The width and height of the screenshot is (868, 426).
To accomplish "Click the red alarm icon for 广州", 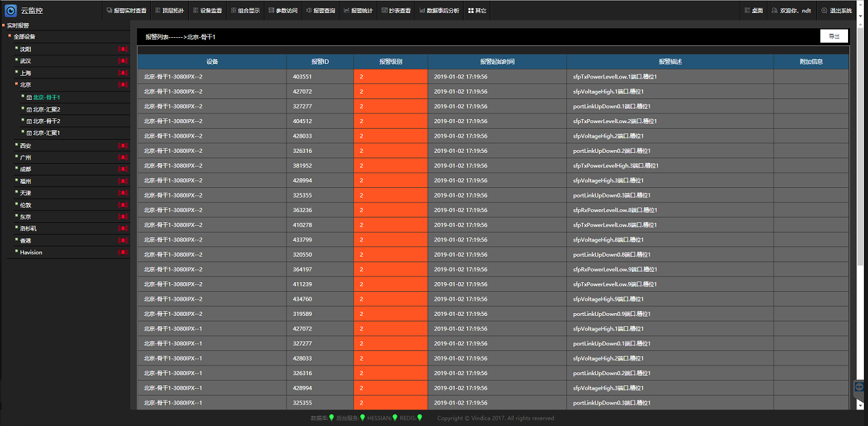I will pyautogui.click(x=123, y=158).
